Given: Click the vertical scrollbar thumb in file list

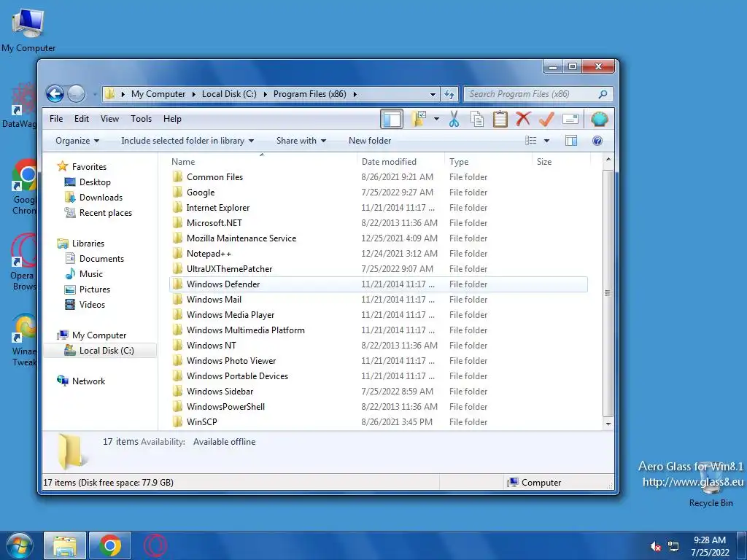Looking at the screenshot, I should pos(608,293).
